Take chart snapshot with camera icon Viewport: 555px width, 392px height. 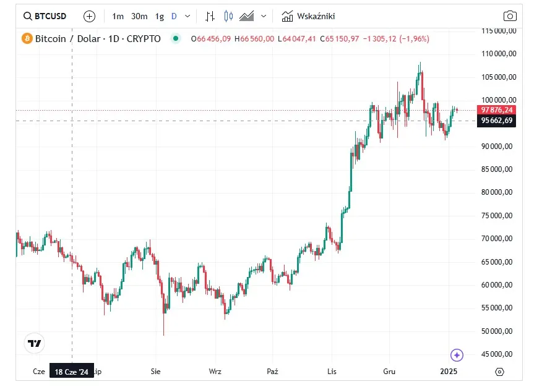click(x=509, y=16)
